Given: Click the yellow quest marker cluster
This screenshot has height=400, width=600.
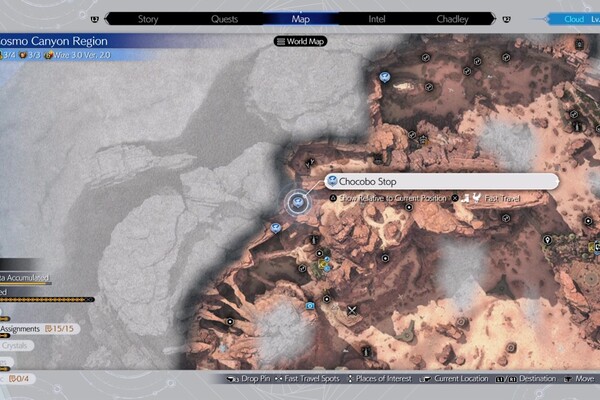Looking at the screenshot, I should (323, 264).
